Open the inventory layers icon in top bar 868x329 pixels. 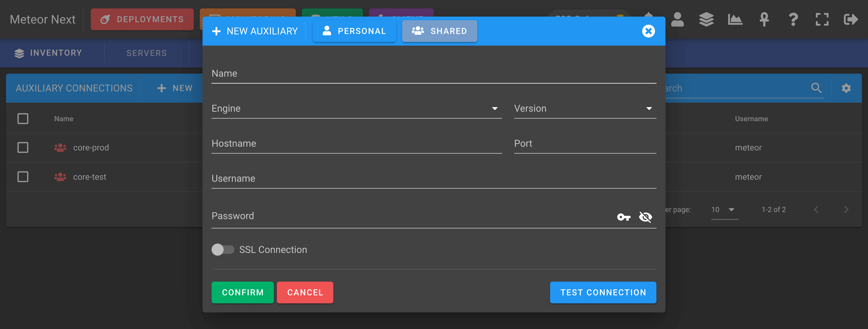[x=706, y=19]
